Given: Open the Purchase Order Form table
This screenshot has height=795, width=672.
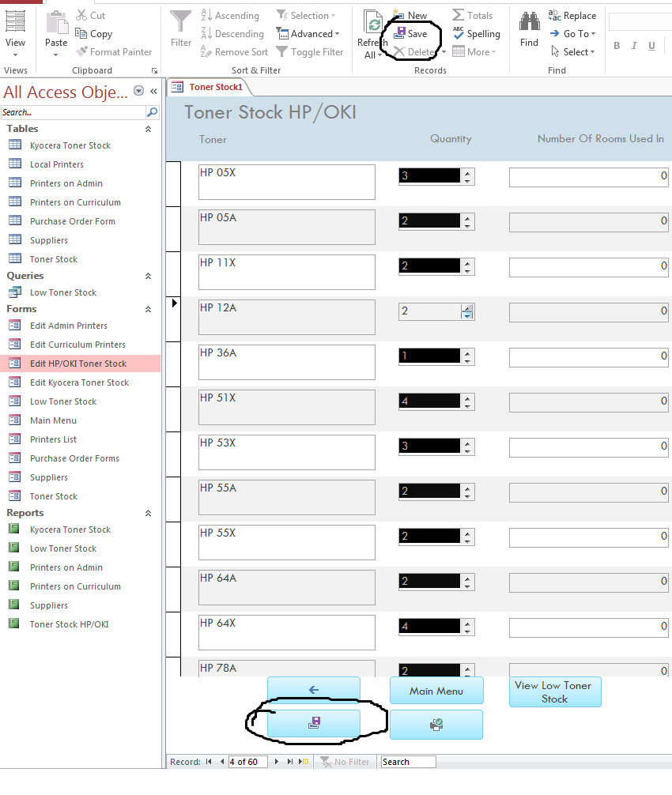Looking at the screenshot, I should pyautogui.click(x=73, y=221).
